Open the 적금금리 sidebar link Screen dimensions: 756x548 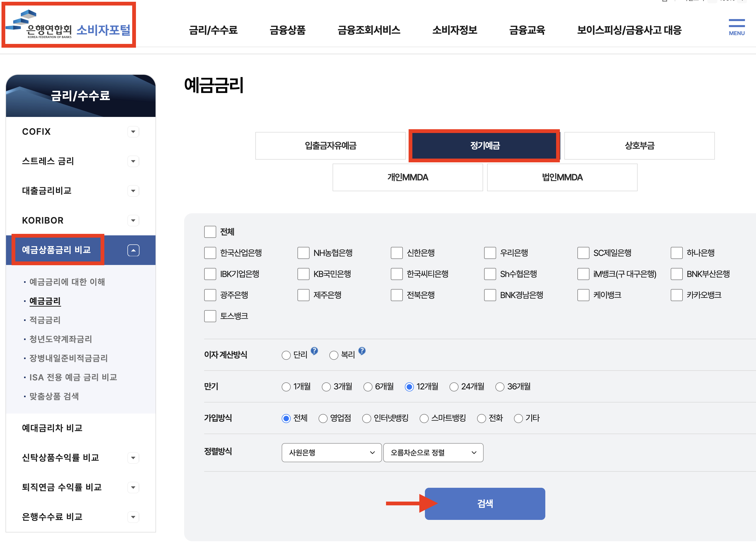[45, 320]
